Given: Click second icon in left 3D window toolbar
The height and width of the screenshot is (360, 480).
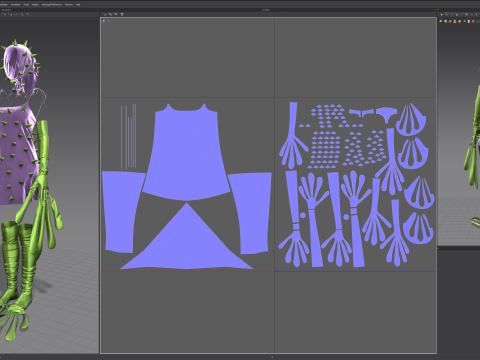Looking at the screenshot, I should tap(10, 14).
